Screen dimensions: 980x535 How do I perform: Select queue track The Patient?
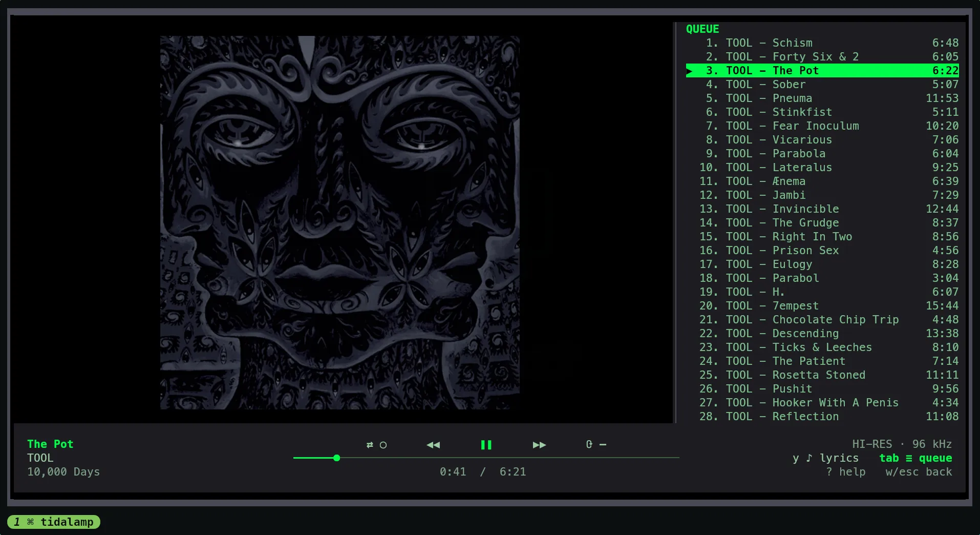point(822,361)
